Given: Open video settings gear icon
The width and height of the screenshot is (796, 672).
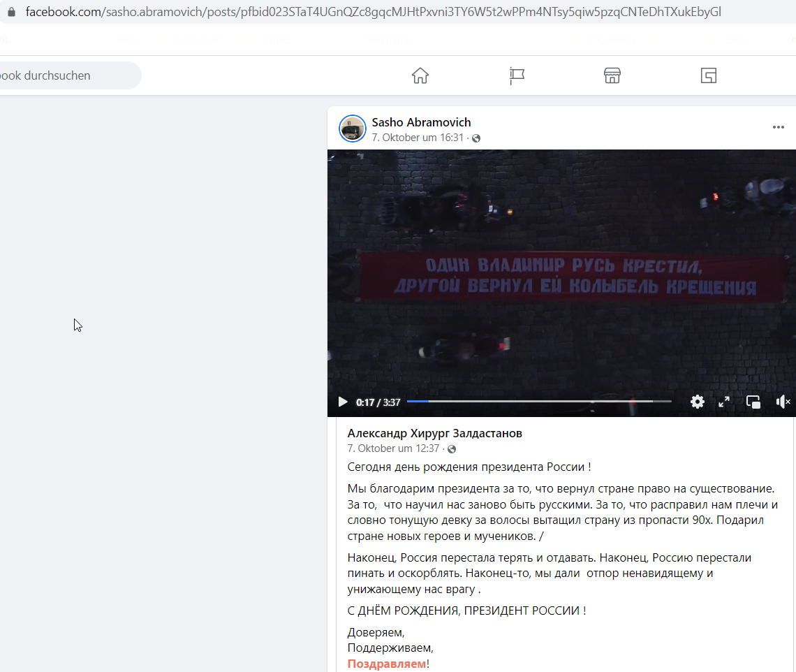Looking at the screenshot, I should 698,402.
